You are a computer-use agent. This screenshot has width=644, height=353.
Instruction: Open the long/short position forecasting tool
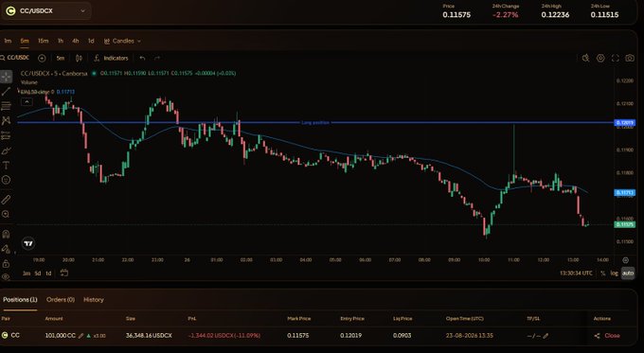[x=7, y=135]
